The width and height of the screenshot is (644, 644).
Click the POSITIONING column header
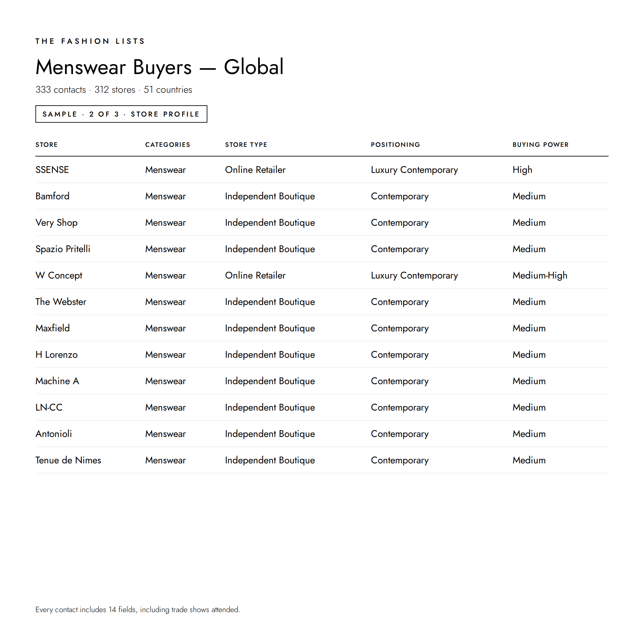click(395, 145)
